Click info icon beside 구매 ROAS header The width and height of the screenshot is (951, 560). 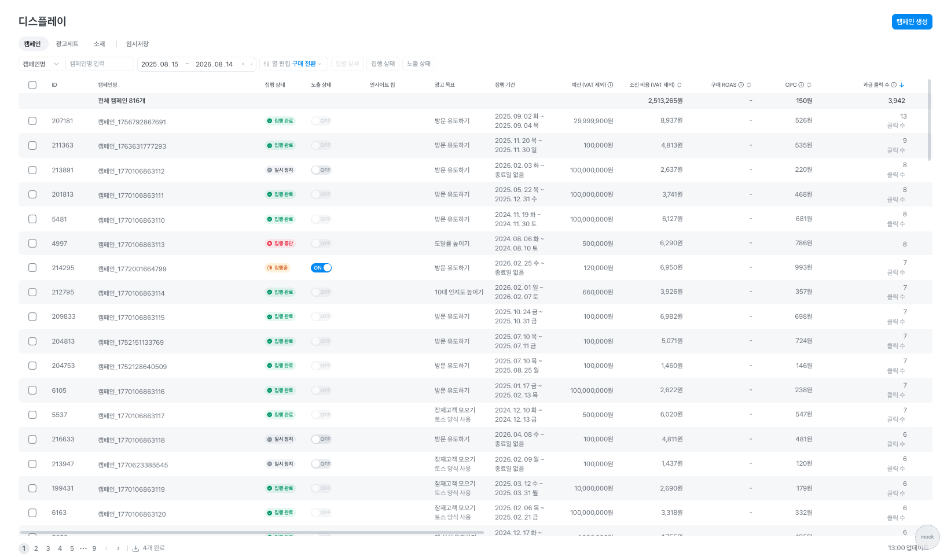coord(741,85)
